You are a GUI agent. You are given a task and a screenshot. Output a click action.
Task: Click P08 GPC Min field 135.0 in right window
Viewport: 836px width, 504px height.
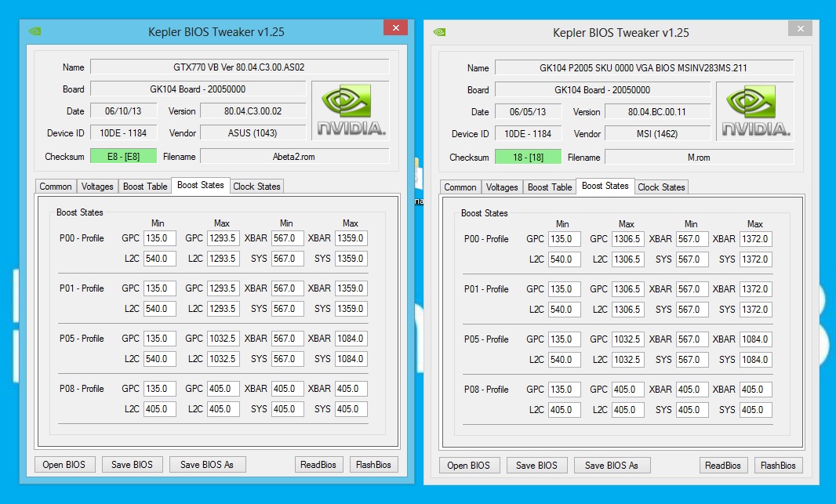click(x=564, y=390)
